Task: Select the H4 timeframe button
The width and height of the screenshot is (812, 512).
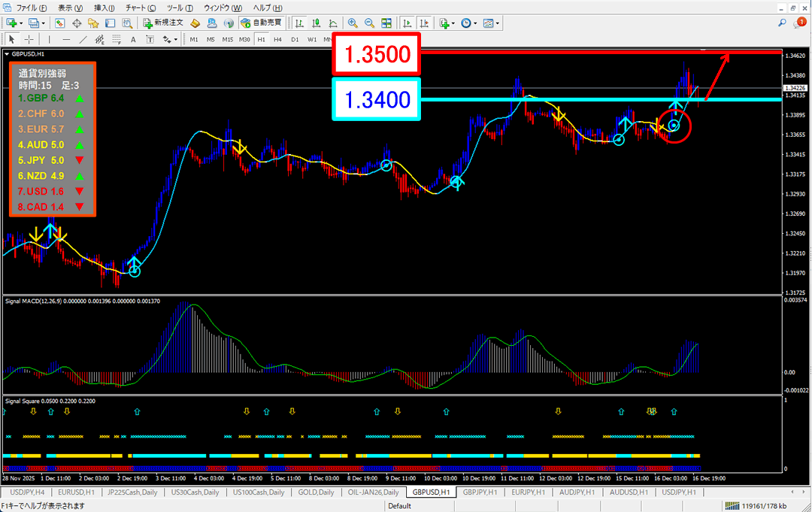Action: 277,39
